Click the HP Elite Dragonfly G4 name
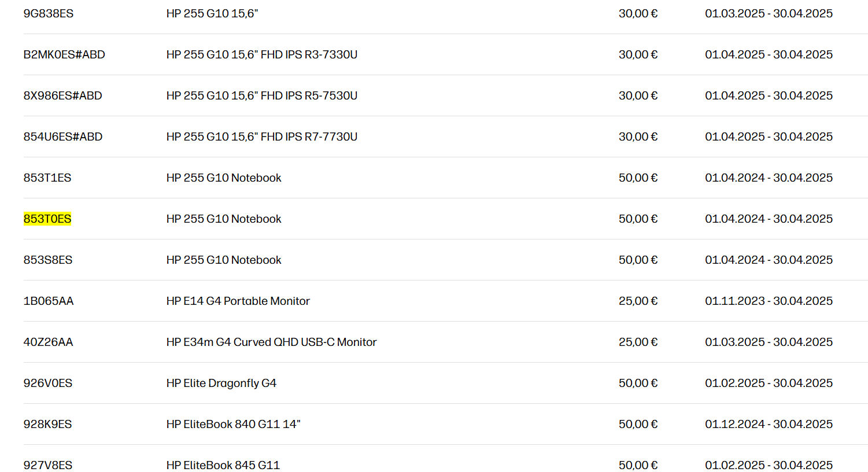Screen dimensions: 868x472 (221, 383)
